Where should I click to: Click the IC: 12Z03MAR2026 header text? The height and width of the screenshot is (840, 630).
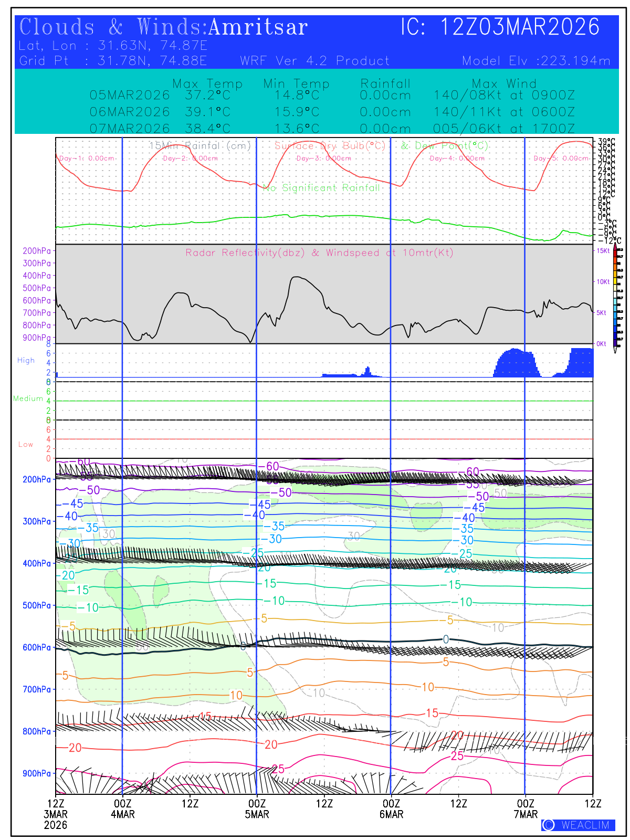click(x=500, y=27)
